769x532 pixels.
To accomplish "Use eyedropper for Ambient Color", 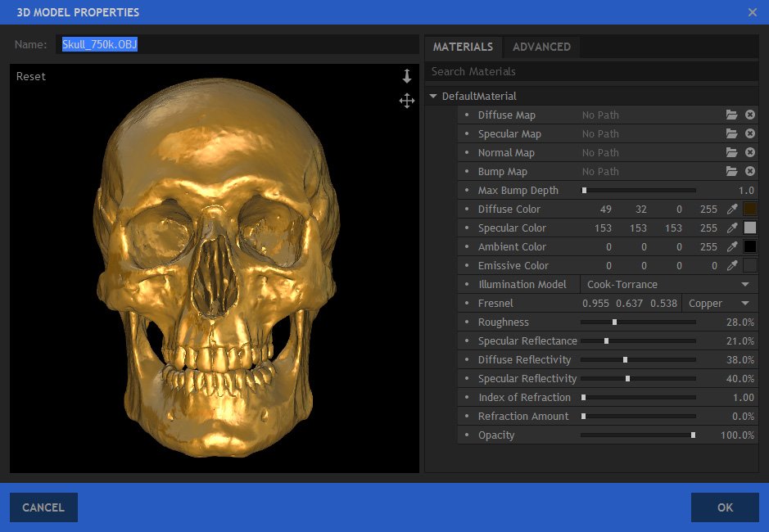I will 733,247.
